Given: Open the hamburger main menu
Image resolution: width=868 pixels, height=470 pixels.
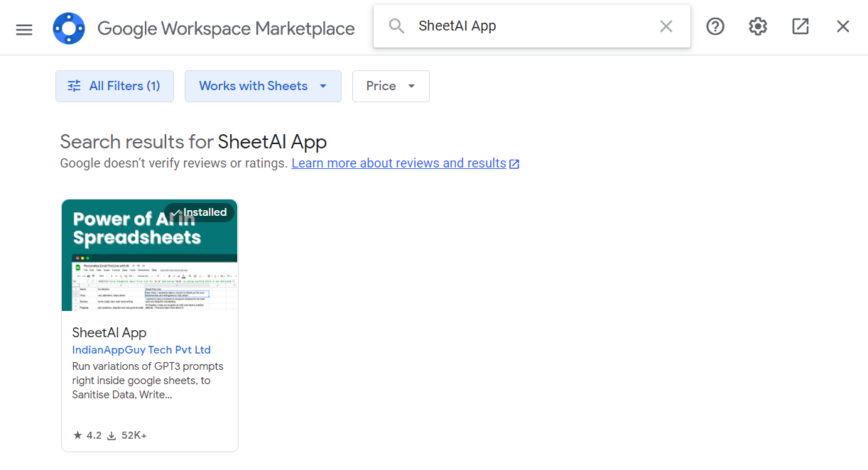Looking at the screenshot, I should click(24, 29).
